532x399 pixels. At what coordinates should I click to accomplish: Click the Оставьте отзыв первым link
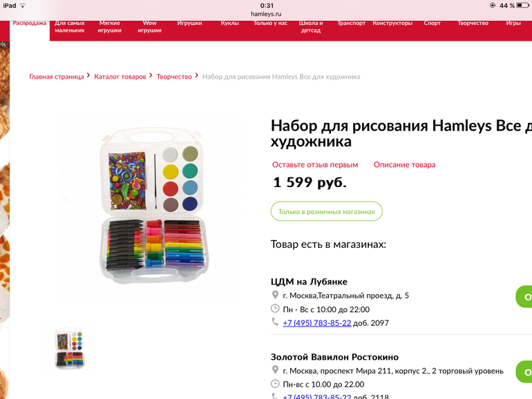click(315, 165)
